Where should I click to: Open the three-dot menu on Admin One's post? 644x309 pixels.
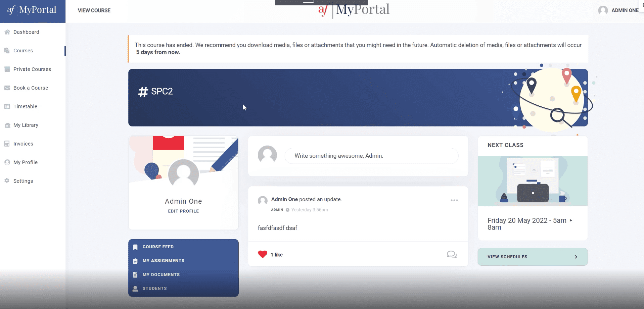(454, 200)
